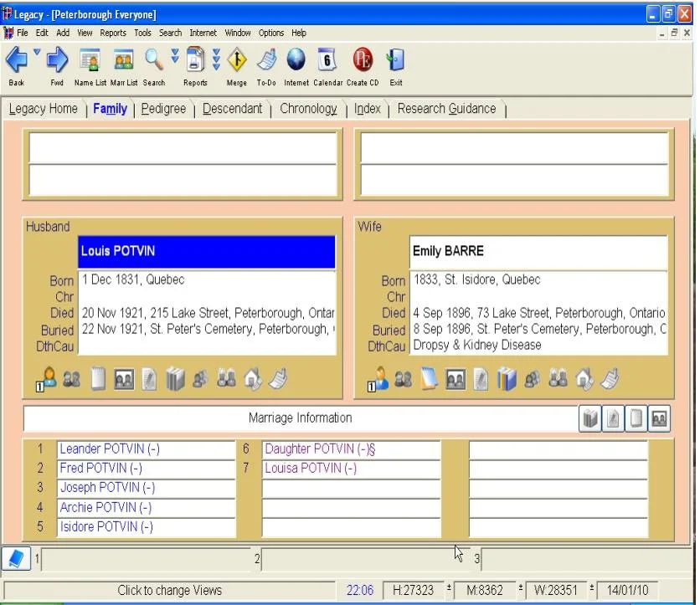Open marriage sources books icon

[x=590, y=418]
